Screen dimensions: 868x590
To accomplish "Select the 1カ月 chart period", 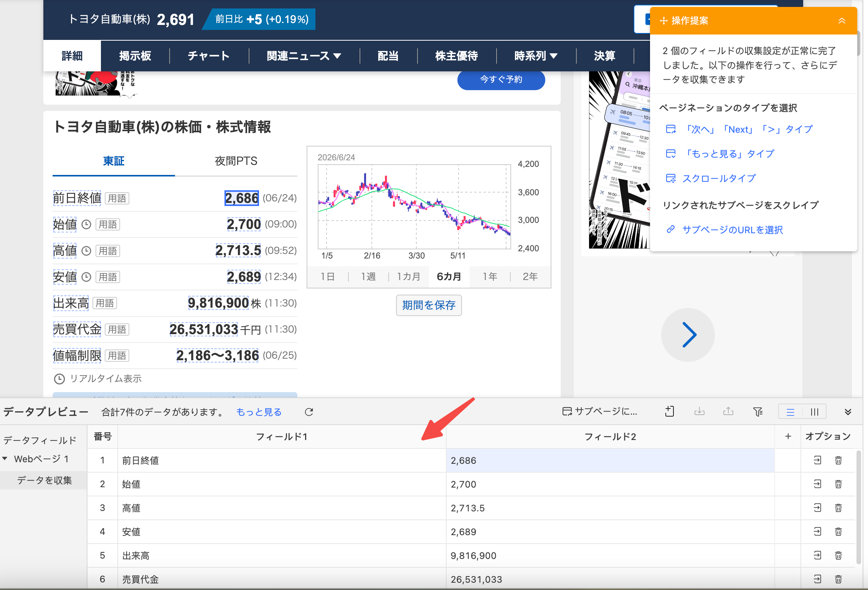I will pyautogui.click(x=409, y=277).
